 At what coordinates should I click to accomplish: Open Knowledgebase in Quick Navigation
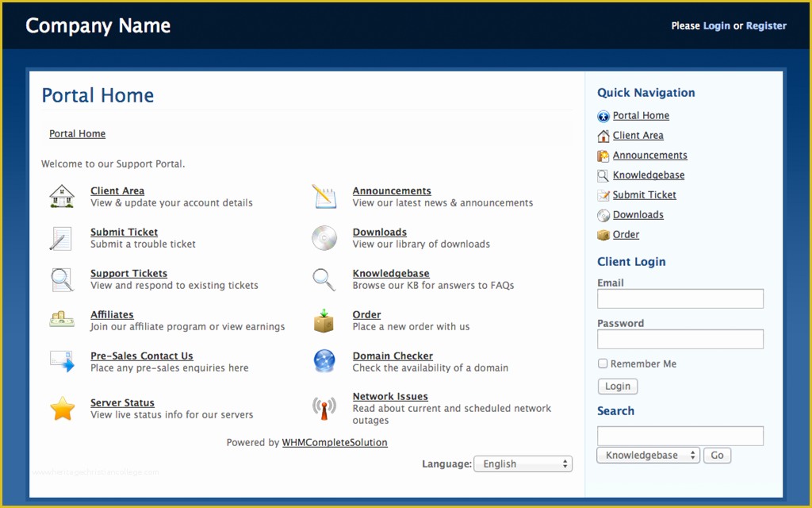click(649, 175)
